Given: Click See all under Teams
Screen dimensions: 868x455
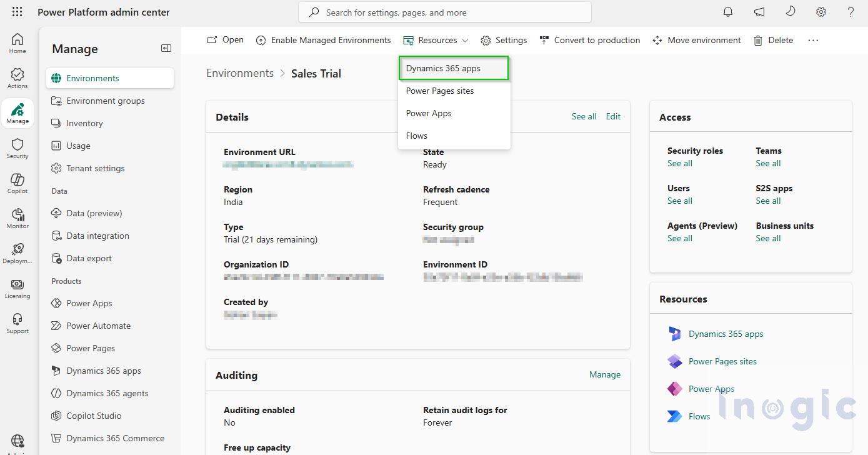Looking at the screenshot, I should click(768, 163).
